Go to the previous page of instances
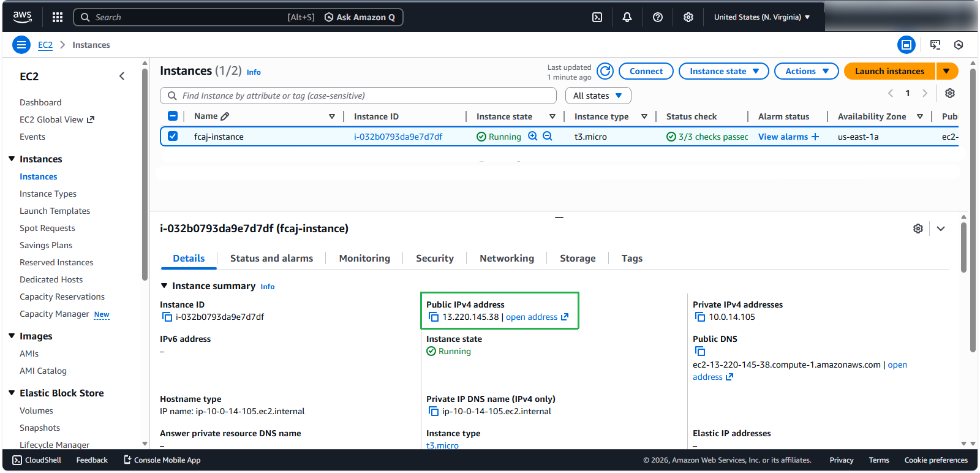980x473 pixels. point(891,93)
